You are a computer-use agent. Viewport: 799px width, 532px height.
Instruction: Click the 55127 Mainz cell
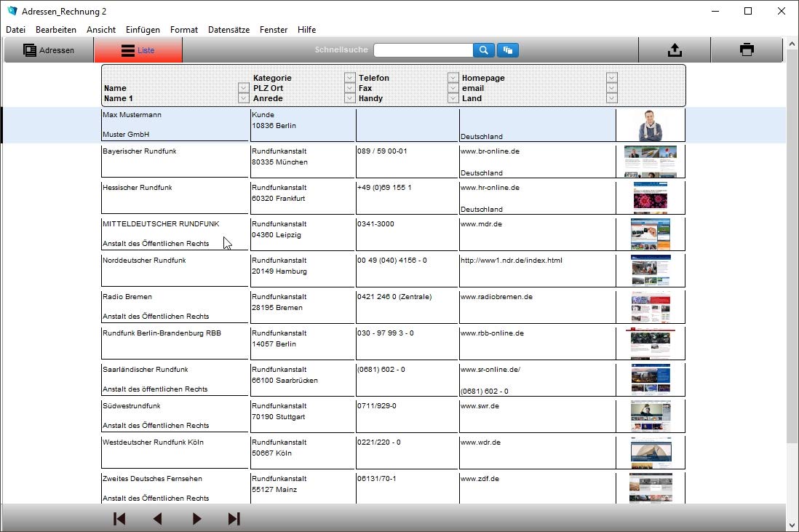pyautogui.click(x=274, y=490)
